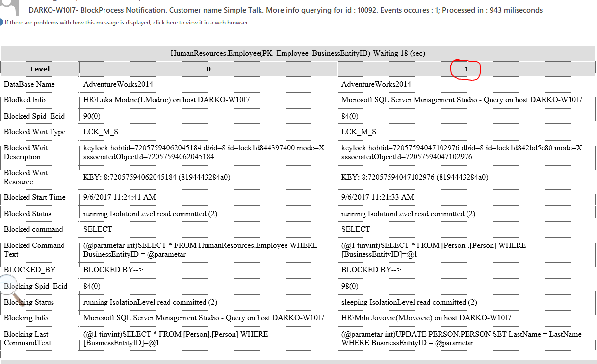The image size is (597, 364).
Task: Select the Blocked Wait Description row label
Action: (x=26, y=152)
